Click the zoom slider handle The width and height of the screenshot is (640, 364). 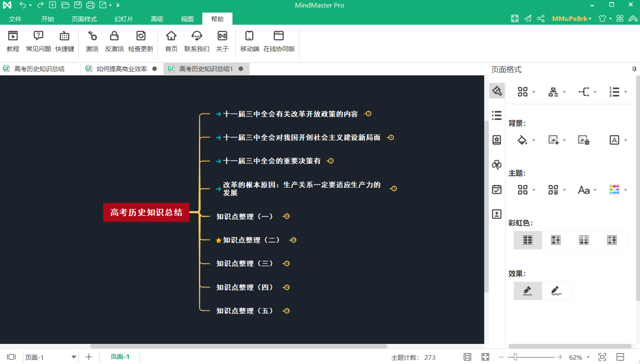(515, 357)
